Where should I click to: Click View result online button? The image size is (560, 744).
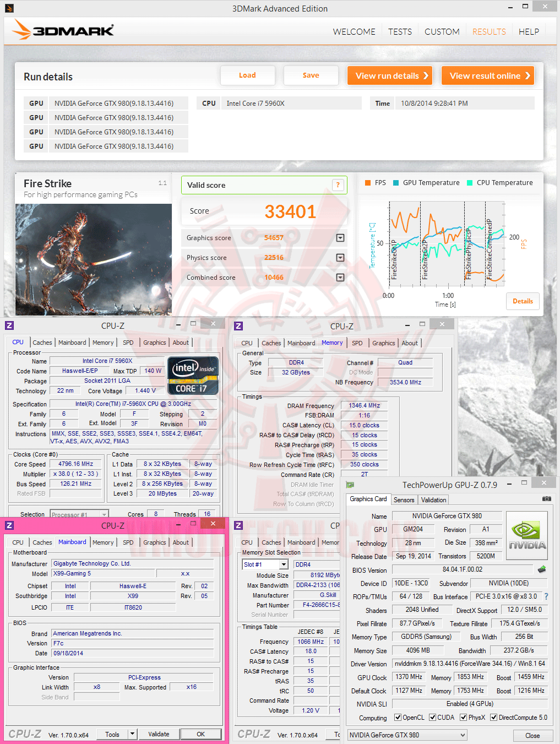[x=488, y=75]
